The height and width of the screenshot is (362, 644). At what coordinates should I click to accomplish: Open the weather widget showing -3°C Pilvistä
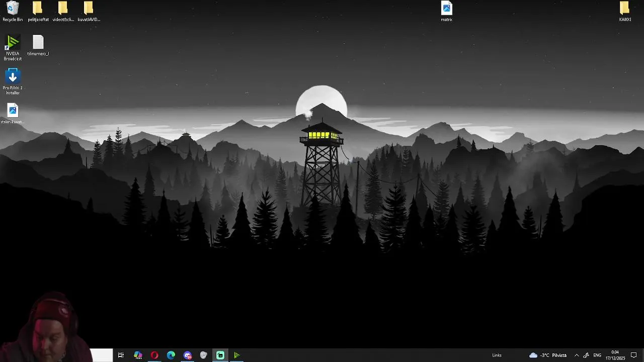coord(548,355)
